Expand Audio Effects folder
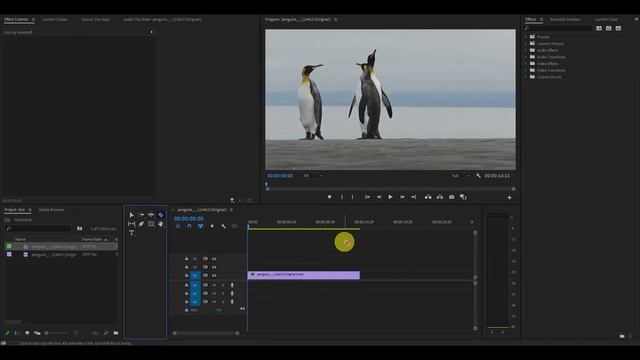This screenshot has height=360, width=640. 526,50
